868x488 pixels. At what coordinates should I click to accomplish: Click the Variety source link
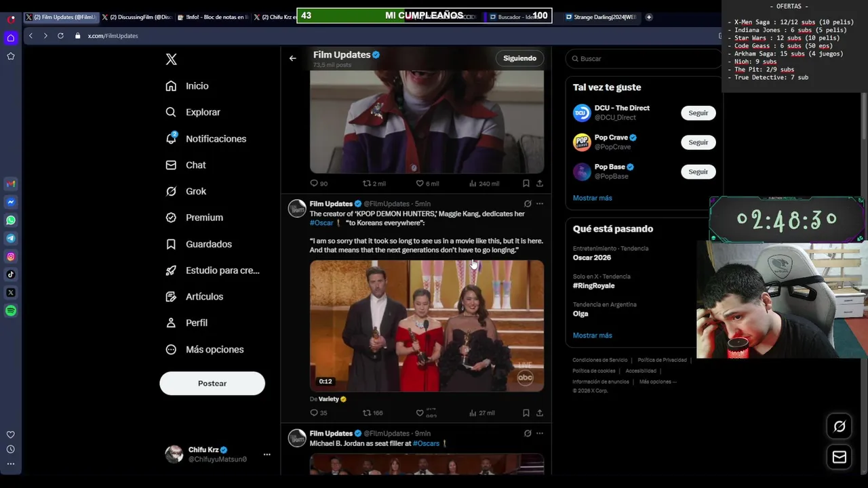(x=329, y=399)
